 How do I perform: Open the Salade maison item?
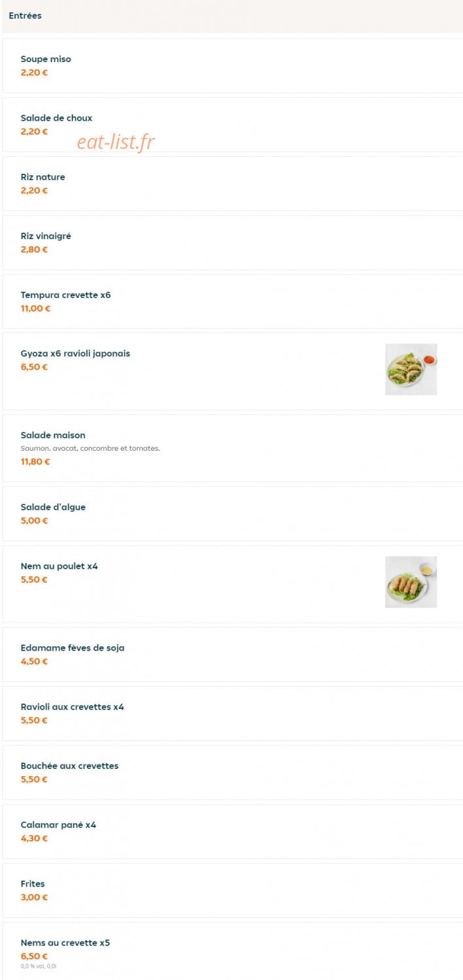pyautogui.click(x=233, y=448)
